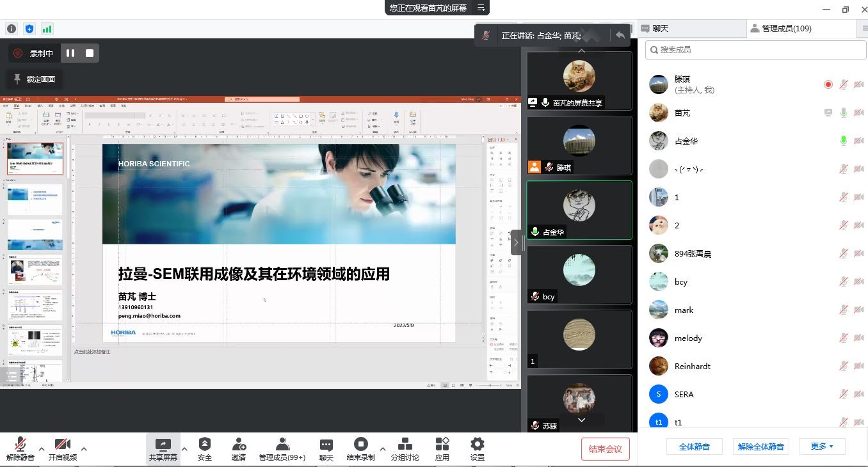Image resolution: width=868 pixels, height=467 pixels.
Task: Stop the recording with the square button
Action: [90, 53]
